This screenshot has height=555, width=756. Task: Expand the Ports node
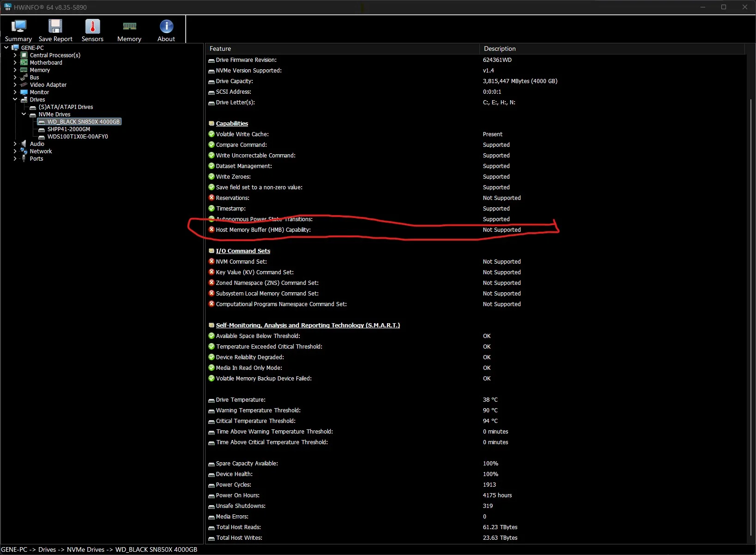15,158
